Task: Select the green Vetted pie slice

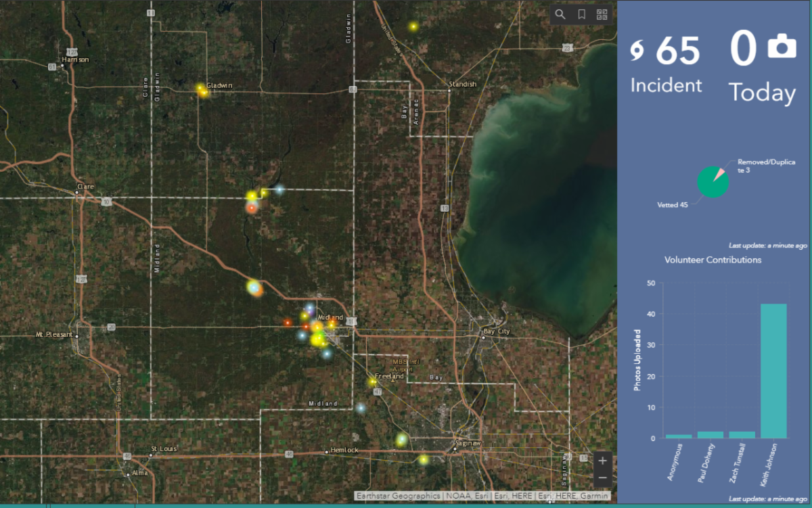Action: (x=711, y=185)
